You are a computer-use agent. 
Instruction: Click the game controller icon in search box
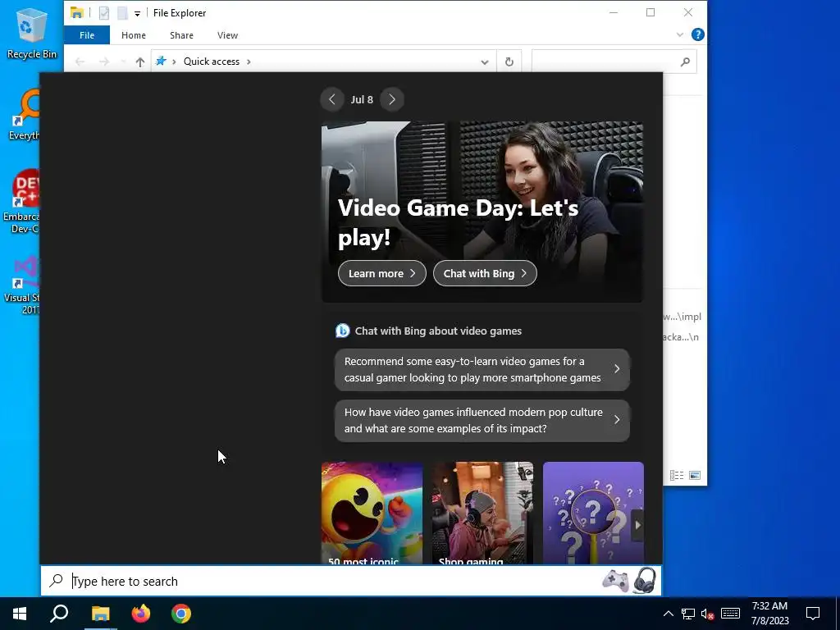615,582
